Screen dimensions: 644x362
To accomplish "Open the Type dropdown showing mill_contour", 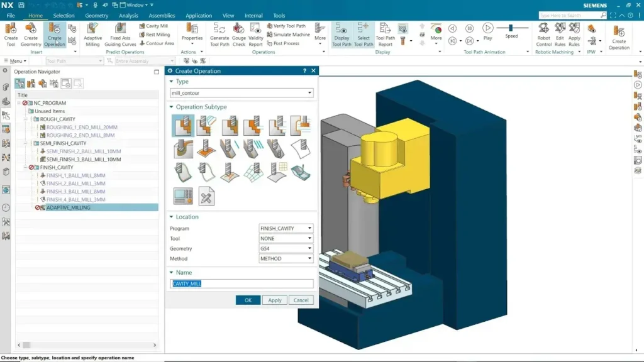I will (x=241, y=93).
